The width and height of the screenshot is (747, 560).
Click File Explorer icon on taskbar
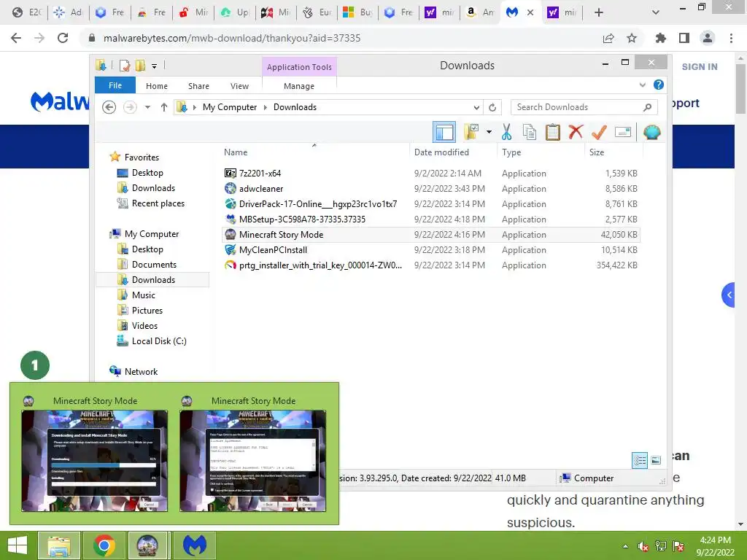point(59,545)
